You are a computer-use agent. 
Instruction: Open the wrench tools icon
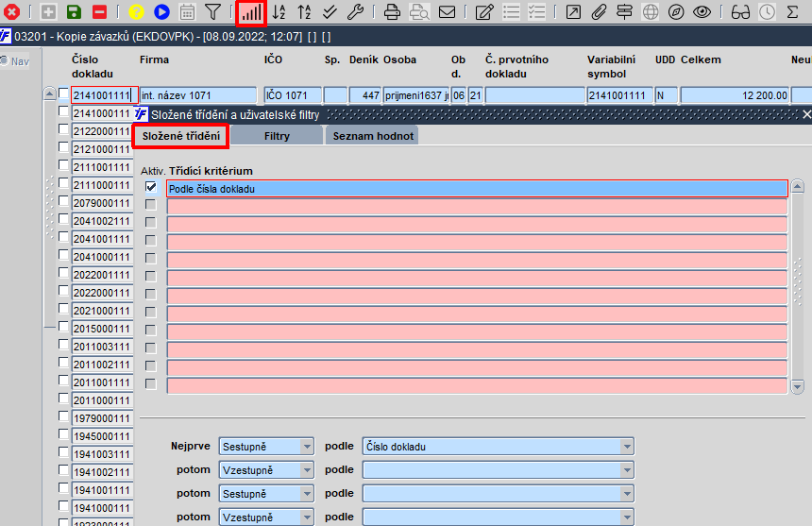click(355, 11)
